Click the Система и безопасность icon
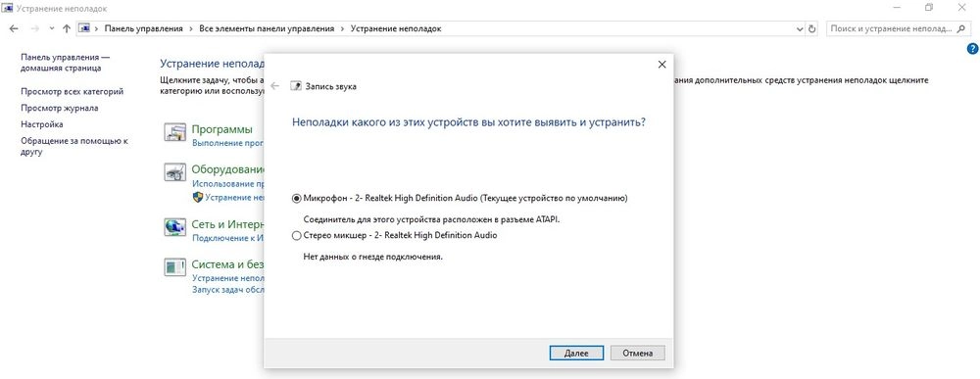The height and width of the screenshot is (379, 980). pos(175,267)
